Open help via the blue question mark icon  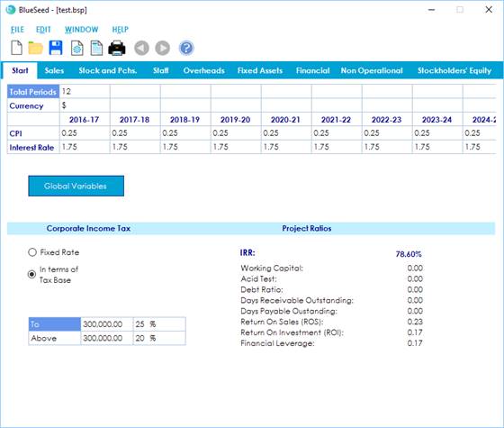pyautogui.click(x=186, y=49)
